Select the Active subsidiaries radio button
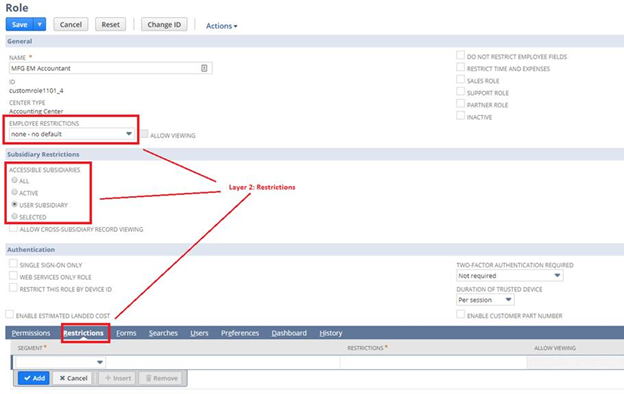This screenshot has width=624, height=394. [15, 192]
